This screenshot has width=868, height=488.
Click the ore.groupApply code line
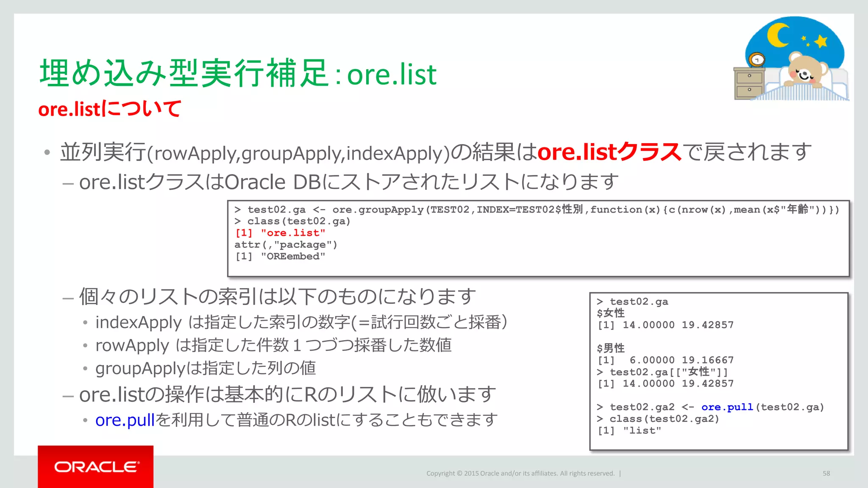537,209
